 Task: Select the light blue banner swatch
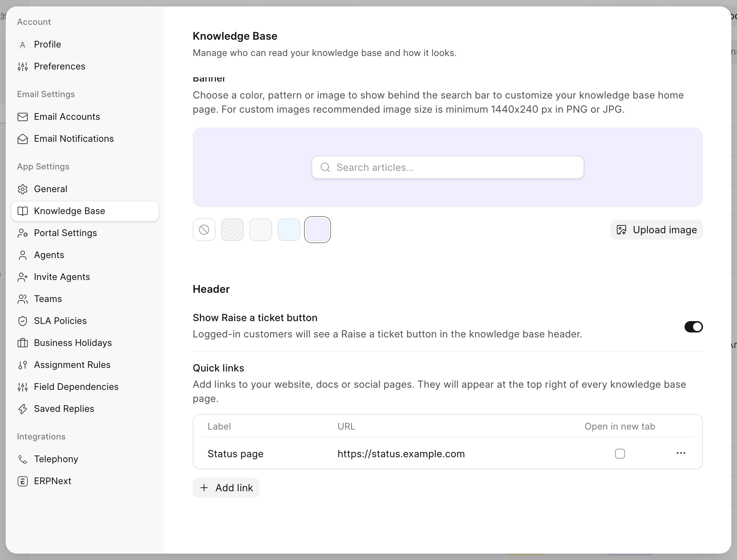coord(289,230)
